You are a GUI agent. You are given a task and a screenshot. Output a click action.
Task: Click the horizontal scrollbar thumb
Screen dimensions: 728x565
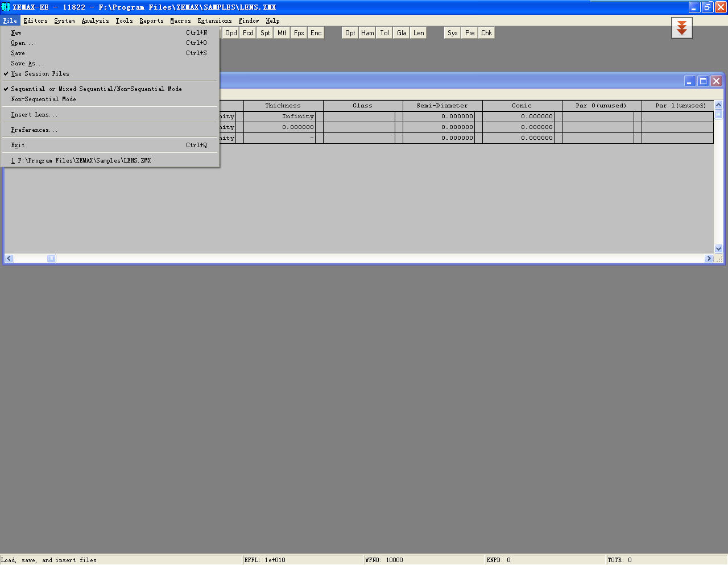(x=51, y=258)
